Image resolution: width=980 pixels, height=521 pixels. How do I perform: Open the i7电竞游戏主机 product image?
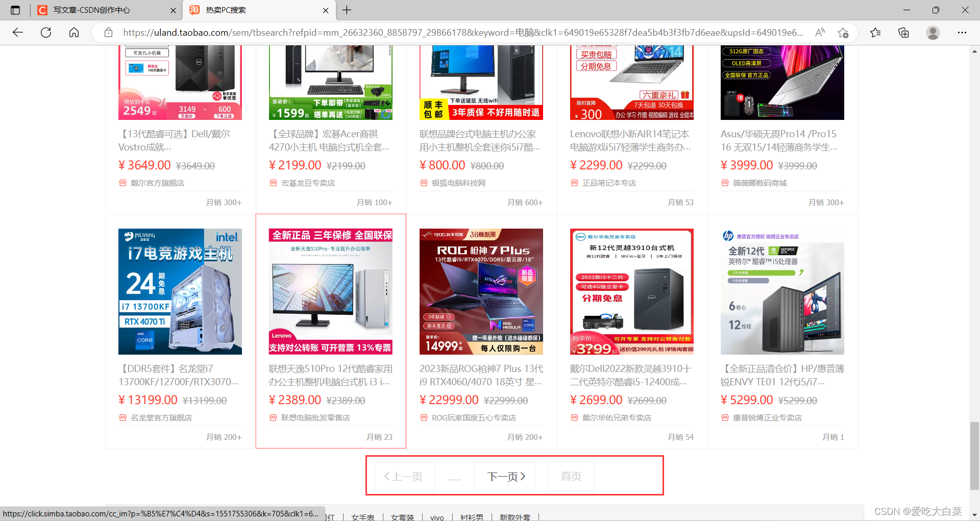pyautogui.click(x=180, y=291)
